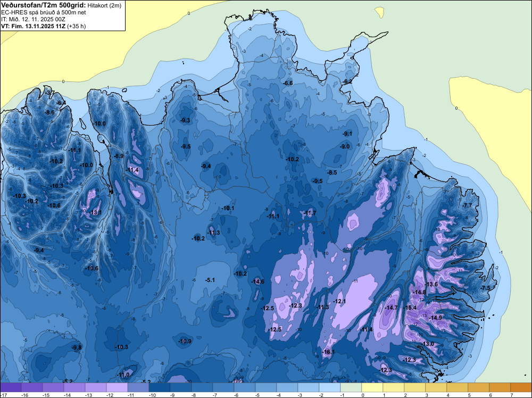The image size is (532, 398).
Task: Click the -13.6 temperature value on the map
Action: 431,284
